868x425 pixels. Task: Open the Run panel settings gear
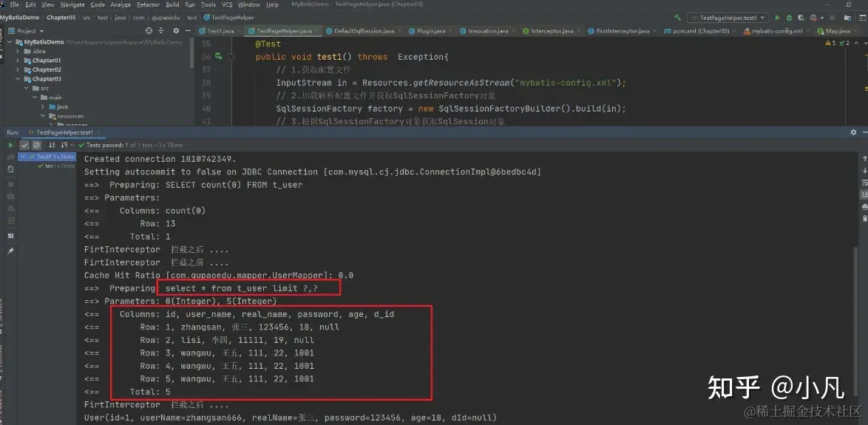point(853,133)
